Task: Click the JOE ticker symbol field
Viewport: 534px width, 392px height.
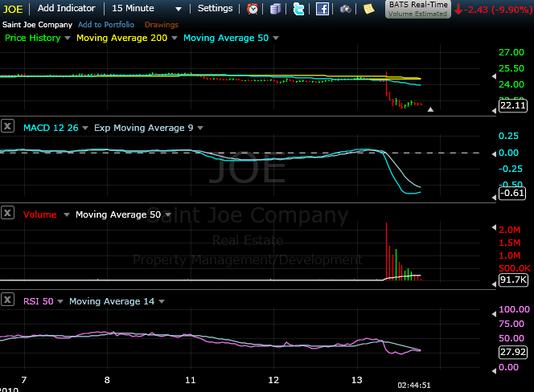Action: tap(14, 8)
